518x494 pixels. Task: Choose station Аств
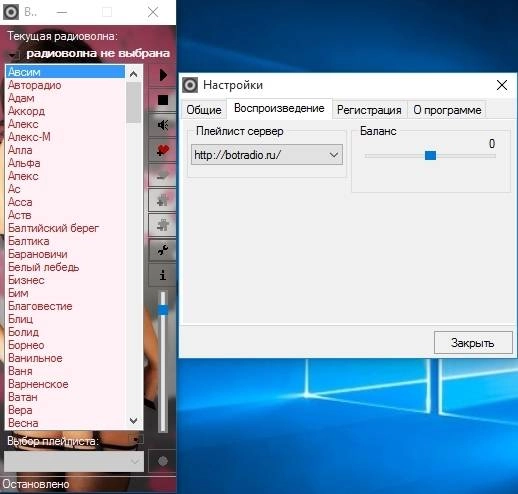65,215
